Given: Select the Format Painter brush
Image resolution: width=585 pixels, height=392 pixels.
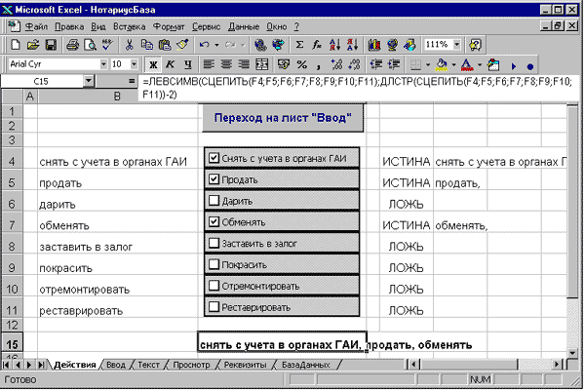Looking at the screenshot, I should pyautogui.click(x=182, y=45).
